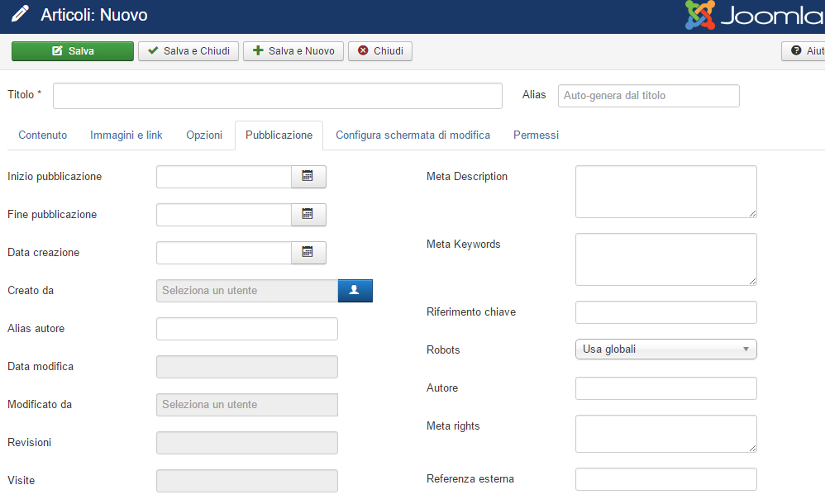Screen dimensions: 825x504
Task: Switch to the Contenuto tab
Action: [x=42, y=135]
